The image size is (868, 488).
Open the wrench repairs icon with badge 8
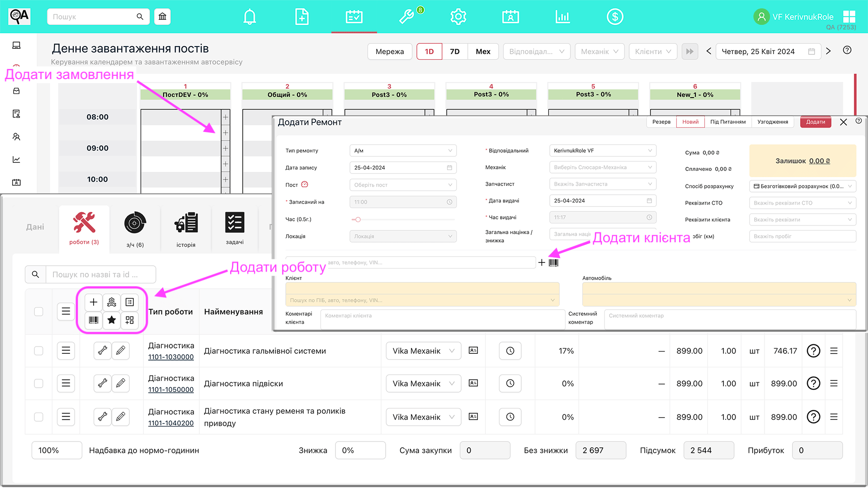coord(406,17)
